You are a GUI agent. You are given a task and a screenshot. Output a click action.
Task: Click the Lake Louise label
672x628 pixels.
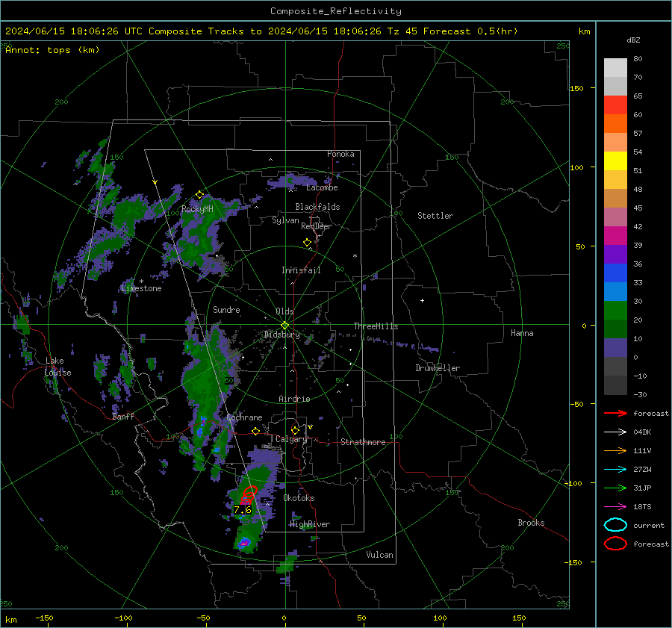coord(57,367)
